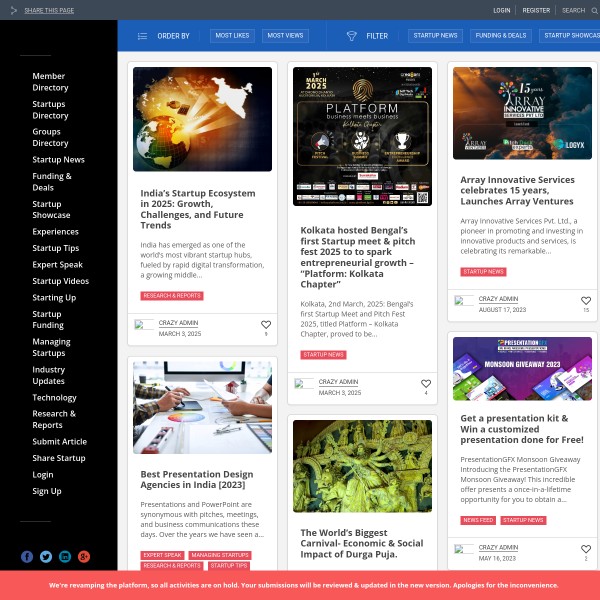Open Startup Showcase in sidebar
The width and height of the screenshot is (600, 600).
coord(51,210)
